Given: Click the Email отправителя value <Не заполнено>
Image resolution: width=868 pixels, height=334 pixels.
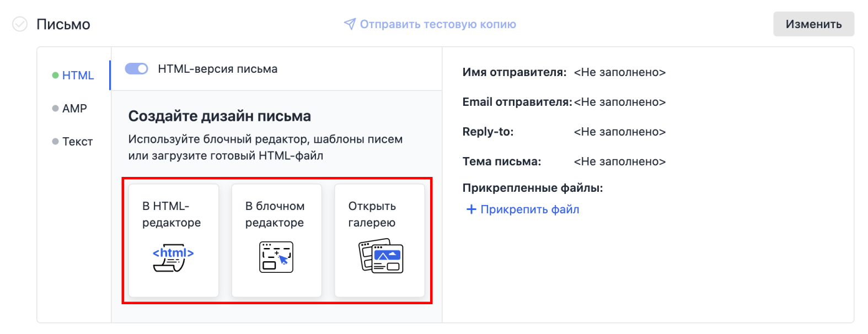Looking at the screenshot, I should (x=620, y=102).
